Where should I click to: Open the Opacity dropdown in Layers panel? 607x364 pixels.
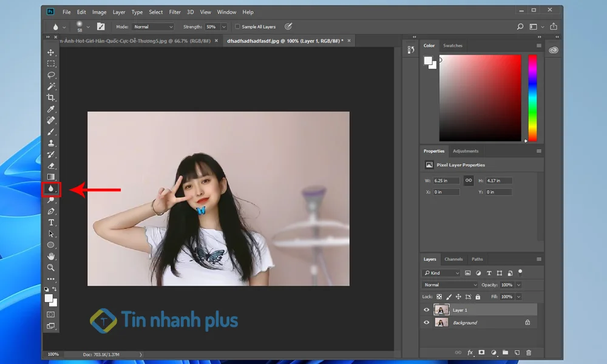517,285
